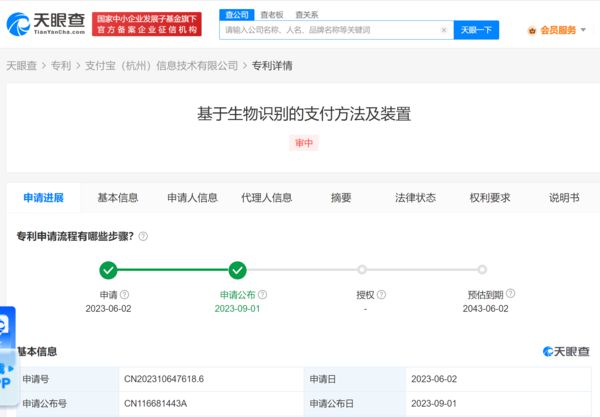Viewport: 600px width, 417px height.
Task: Switch to the 摘要 tab
Action: (x=341, y=198)
